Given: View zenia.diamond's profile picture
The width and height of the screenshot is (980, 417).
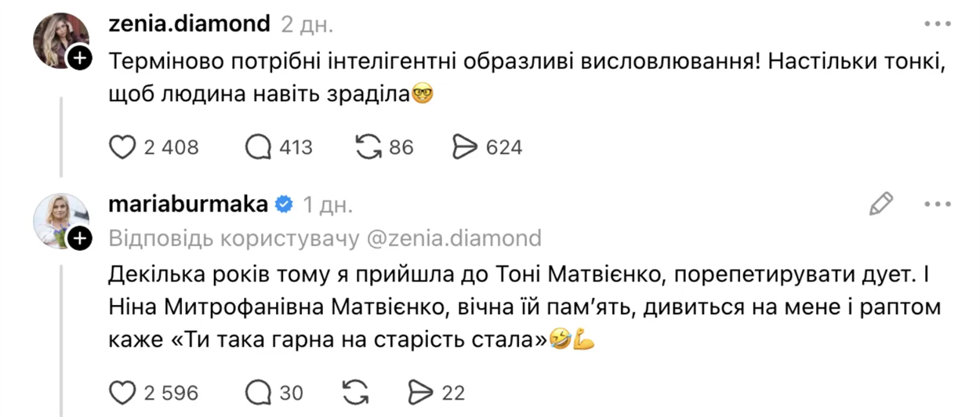Looking at the screenshot, I should point(59,39).
